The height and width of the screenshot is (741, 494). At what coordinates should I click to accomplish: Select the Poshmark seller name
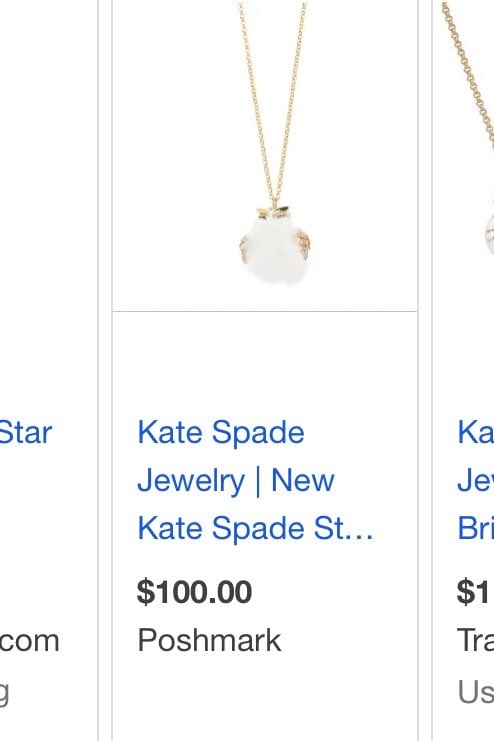209,640
